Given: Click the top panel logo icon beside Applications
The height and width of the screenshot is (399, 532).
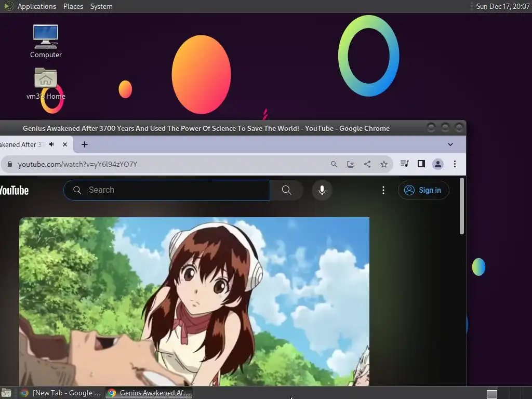Looking at the screenshot, I should pos(8,6).
